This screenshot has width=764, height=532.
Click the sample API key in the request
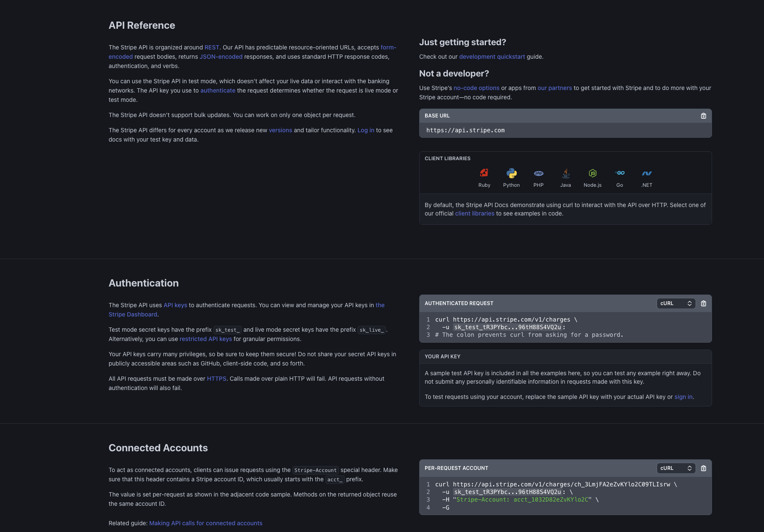tap(509, 327)
